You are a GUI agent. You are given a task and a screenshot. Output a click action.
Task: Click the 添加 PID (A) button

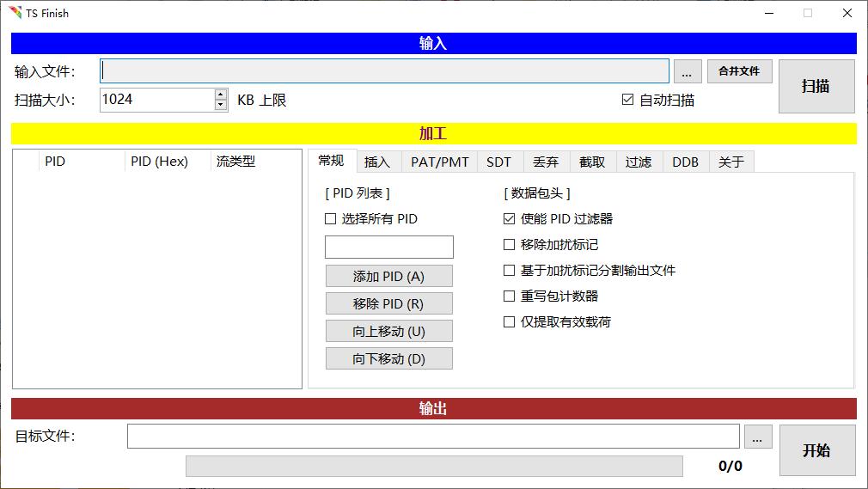point(389,276)
